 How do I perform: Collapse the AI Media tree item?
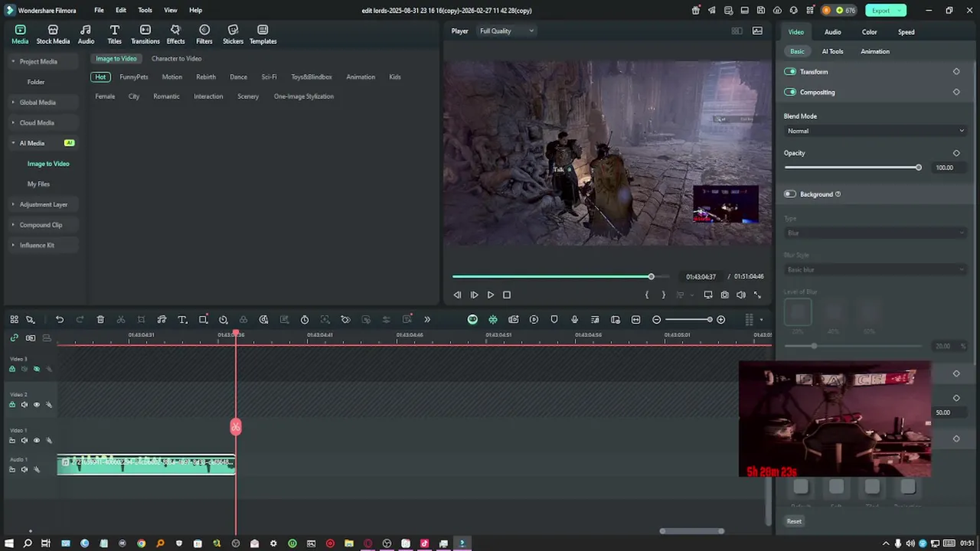(13, 143)
